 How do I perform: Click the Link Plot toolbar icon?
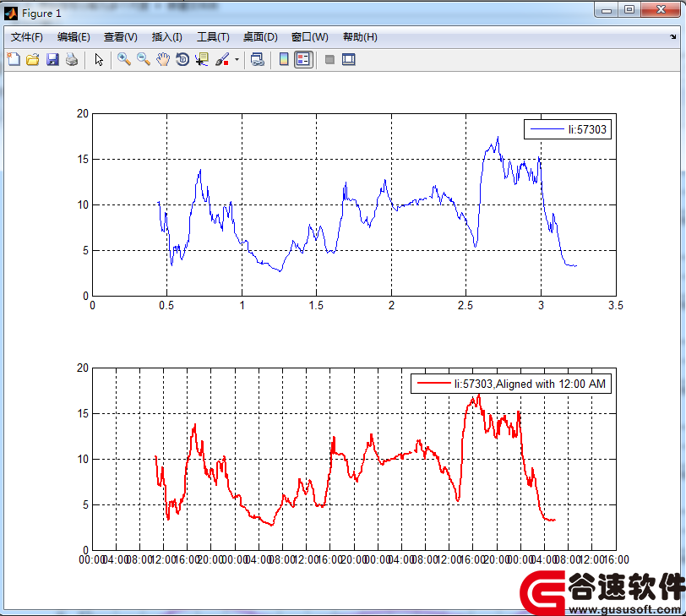click(x=257, y=59)
